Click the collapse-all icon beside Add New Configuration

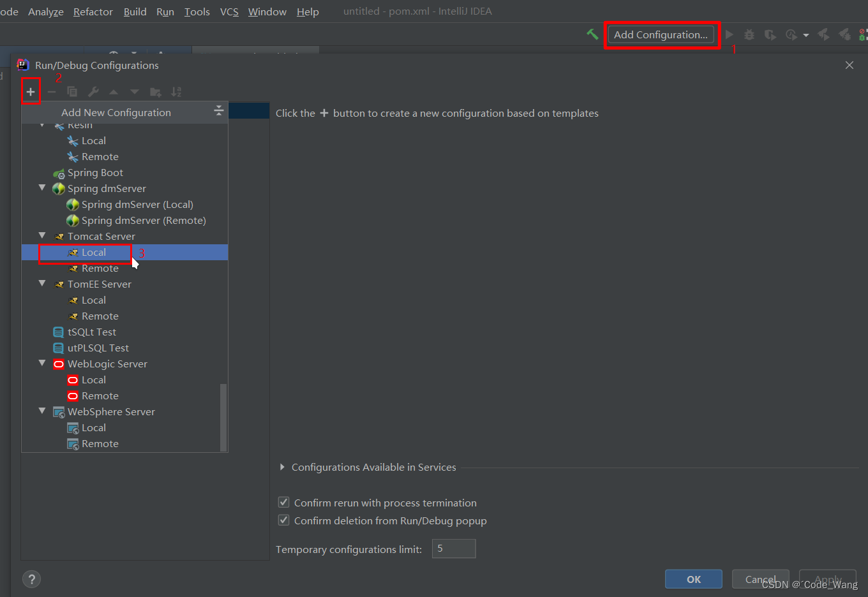(x=218, y=110)
